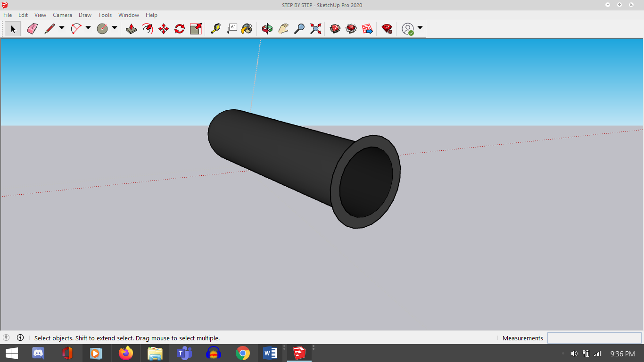Screen dimensions: 644x362
Task: Click the SketchUp taskbar icon
Action: pyautogui.click(x=299, y=353)
